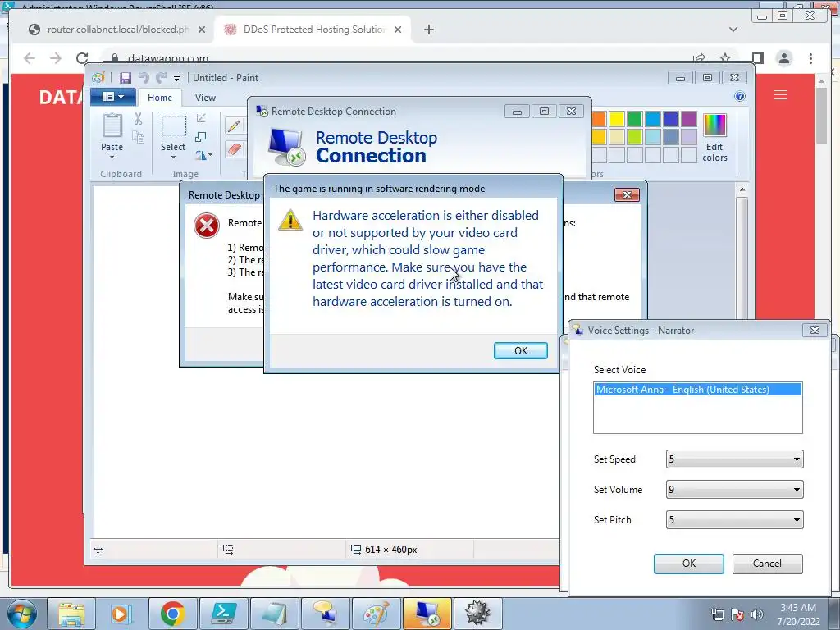
Task: Open Windows Media Player from taskbar
Action: click(x=121, y=614)
